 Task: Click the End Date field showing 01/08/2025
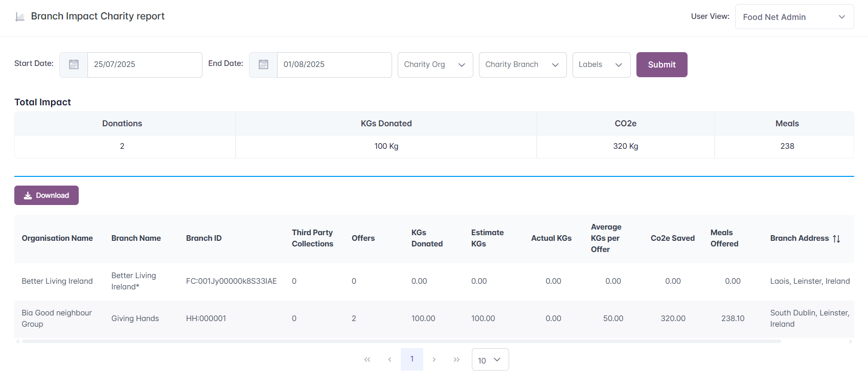pos(334,65)
